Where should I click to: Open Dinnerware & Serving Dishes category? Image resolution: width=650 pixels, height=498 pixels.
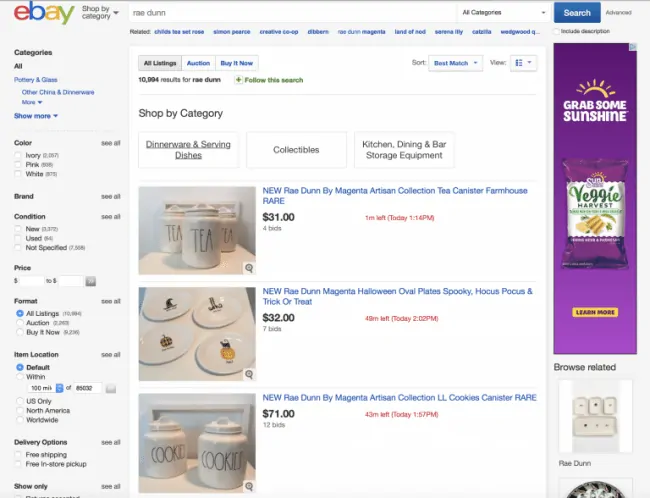click(x=188, y=150)
